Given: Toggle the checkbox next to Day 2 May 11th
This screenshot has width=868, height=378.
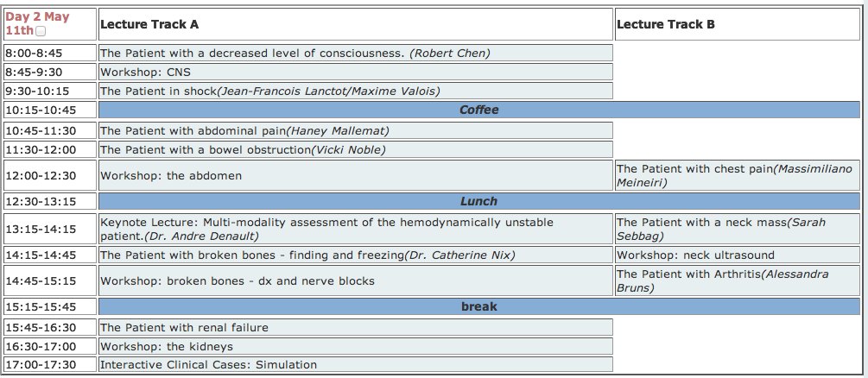Looking at the screenshot, I should (41, 32).
